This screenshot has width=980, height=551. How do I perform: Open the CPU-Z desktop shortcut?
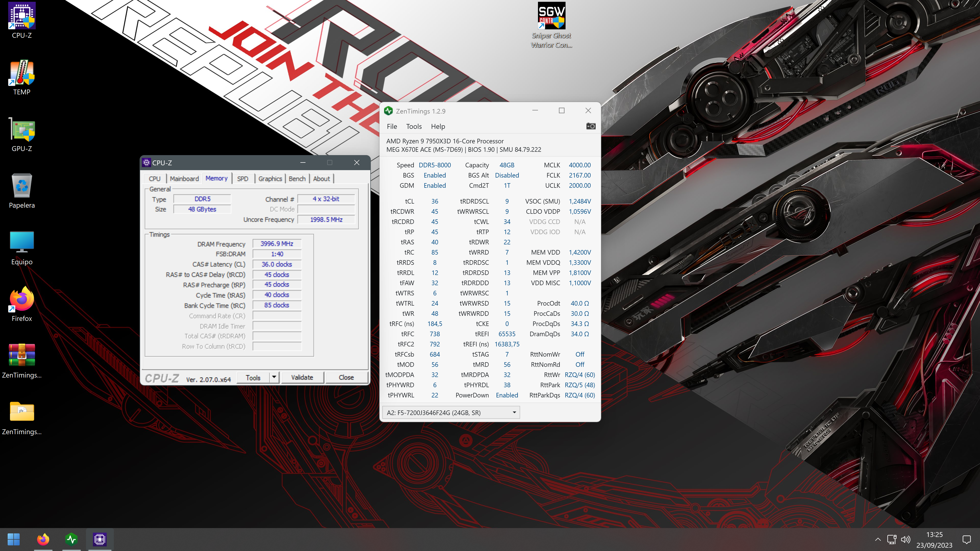coord(22,21)
